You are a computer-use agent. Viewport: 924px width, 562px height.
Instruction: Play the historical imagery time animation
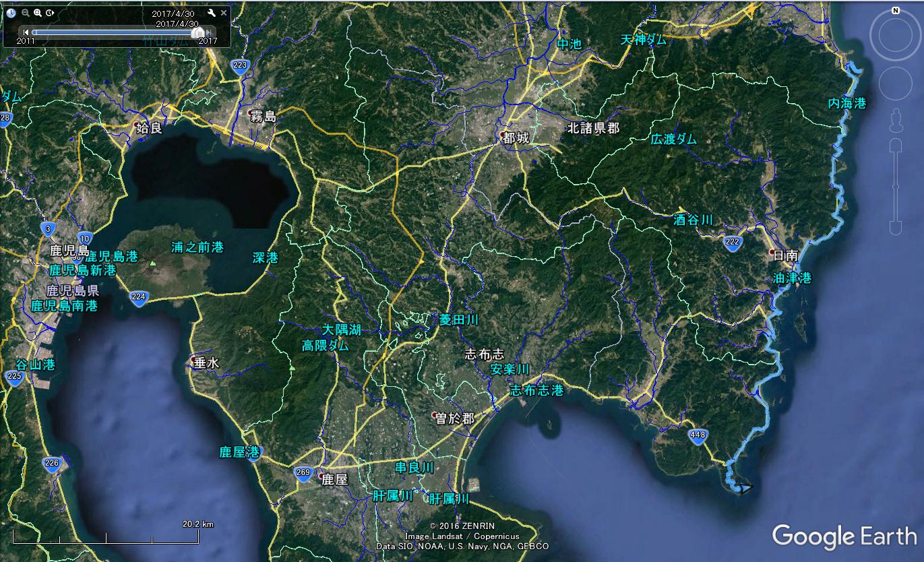pyautogui.click(x=51, y=13)
